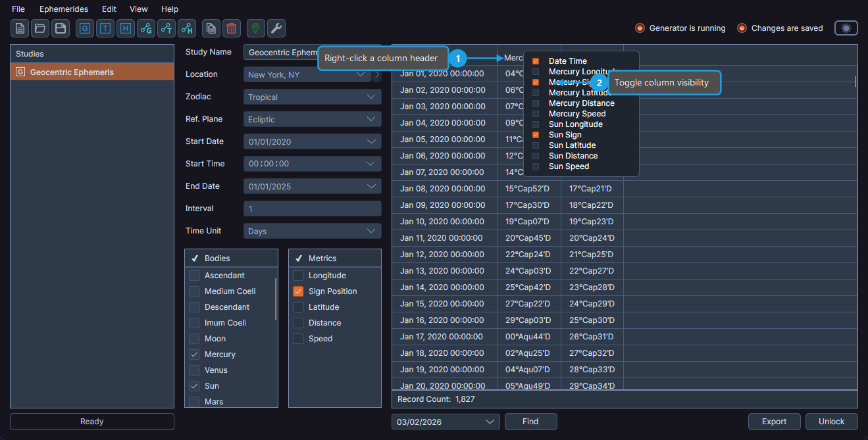Duplicate the selected study
The height and width of the screenshot is (440, 868).
coord(211,28)
